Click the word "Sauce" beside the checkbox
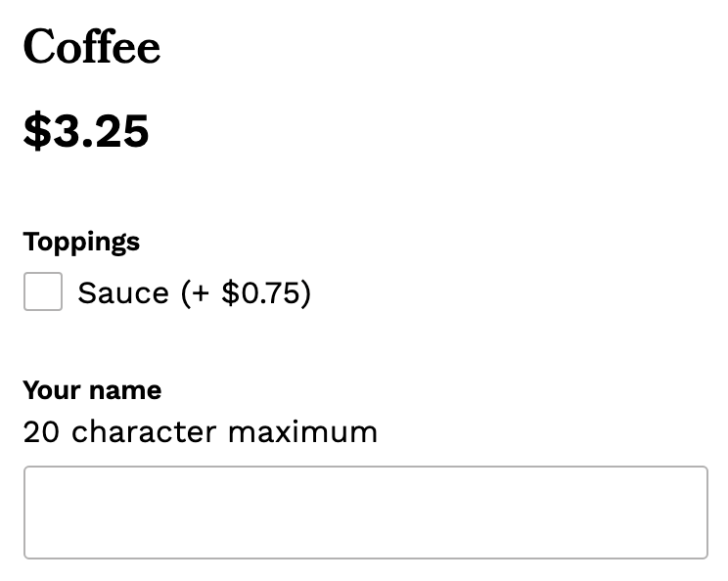This screenshot has height=581, width=728. tap(123, 292)
